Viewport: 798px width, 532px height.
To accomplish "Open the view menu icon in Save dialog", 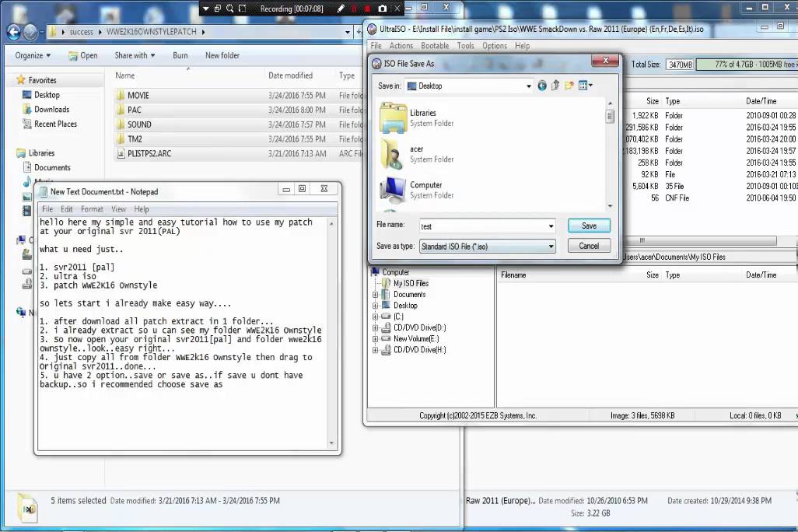I will click(585, 86).
